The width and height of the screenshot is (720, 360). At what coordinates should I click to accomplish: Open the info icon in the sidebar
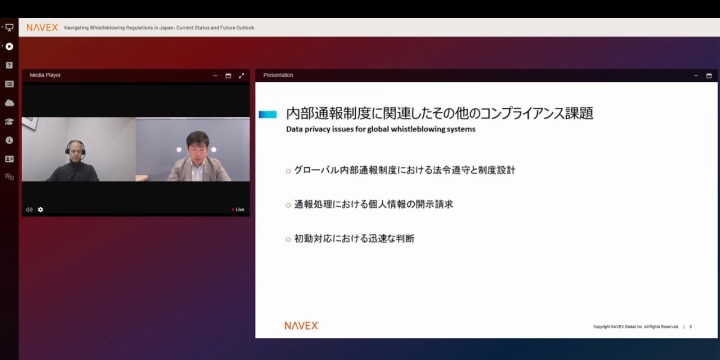point(9,140)
